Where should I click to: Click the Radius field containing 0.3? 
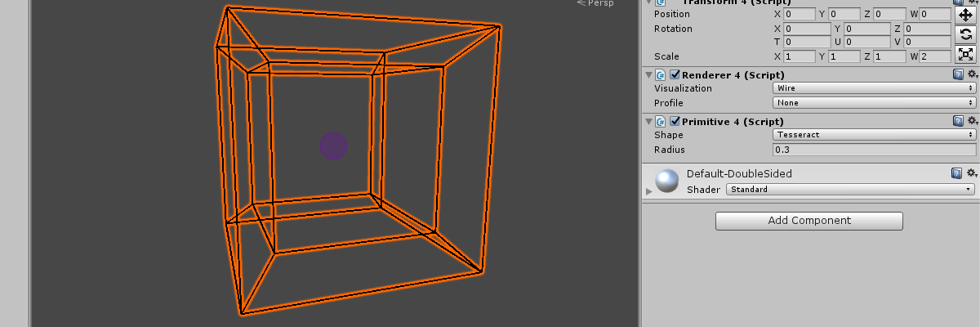point(874,150)
